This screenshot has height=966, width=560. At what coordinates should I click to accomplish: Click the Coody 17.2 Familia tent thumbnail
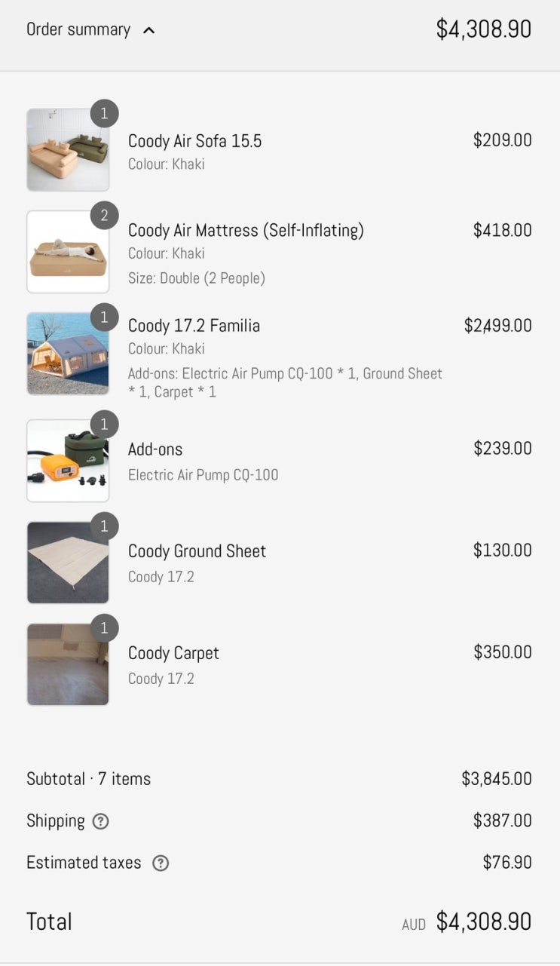(68, 354)
